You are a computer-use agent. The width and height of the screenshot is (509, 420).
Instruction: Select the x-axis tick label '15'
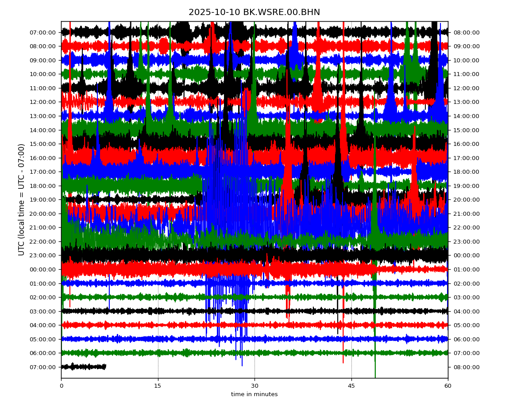coord(158,386)
